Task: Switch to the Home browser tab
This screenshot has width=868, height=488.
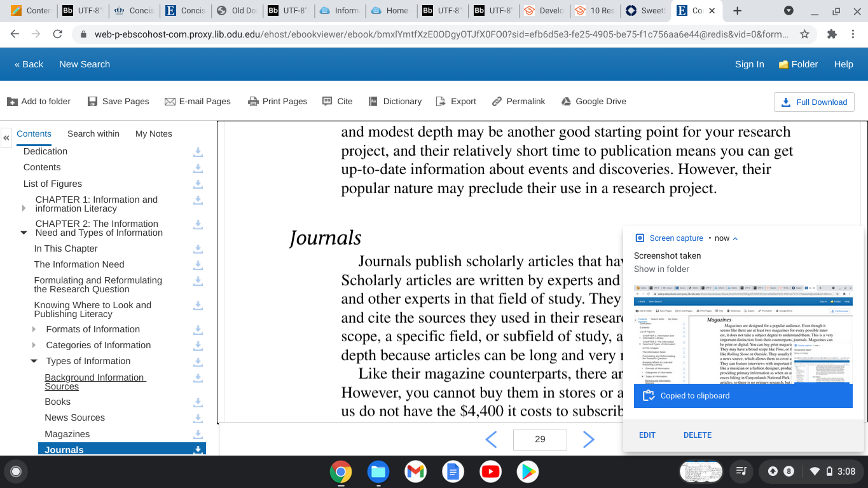Action: [x=389, y=11]
